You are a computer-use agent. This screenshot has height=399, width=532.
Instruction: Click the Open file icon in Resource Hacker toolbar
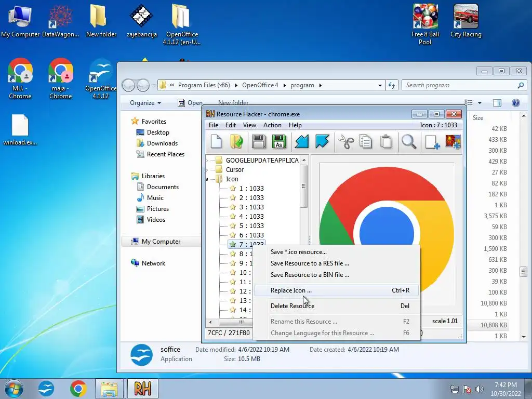click(x=236, y=142)
